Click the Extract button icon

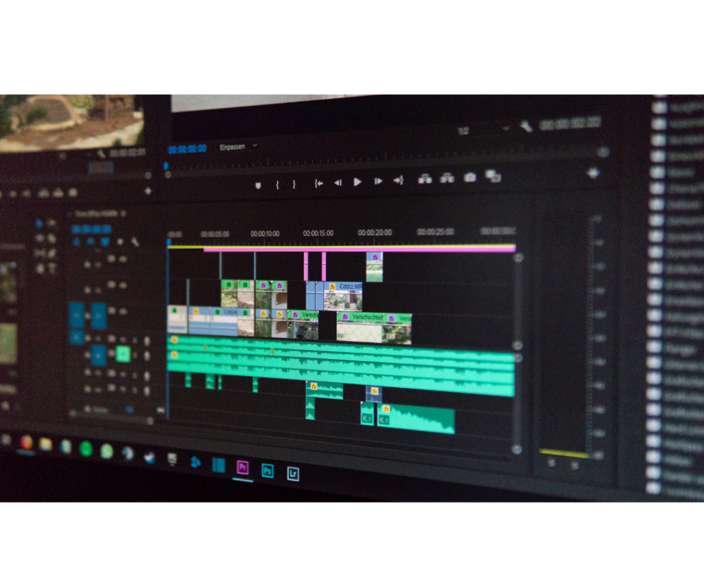coord(447,178)
